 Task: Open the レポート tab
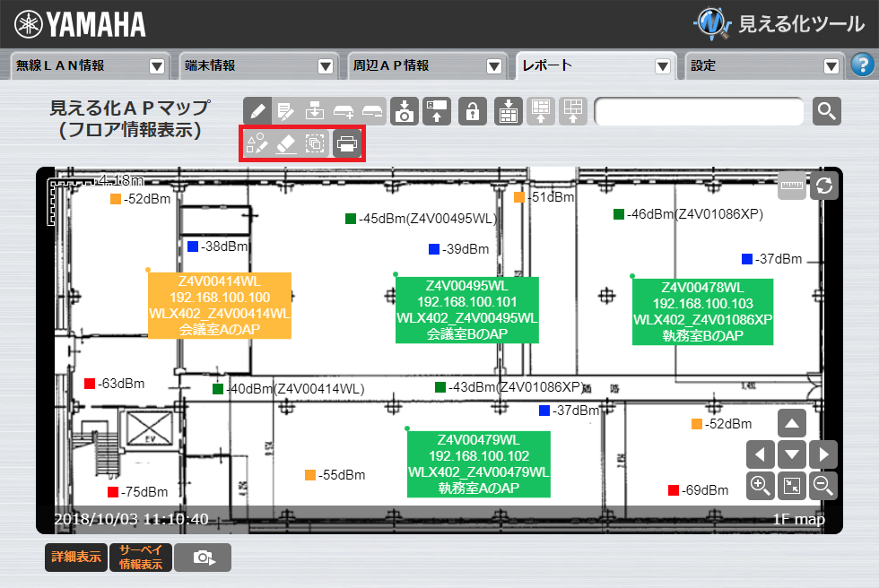pyautogui.click(x=583, y=66)
